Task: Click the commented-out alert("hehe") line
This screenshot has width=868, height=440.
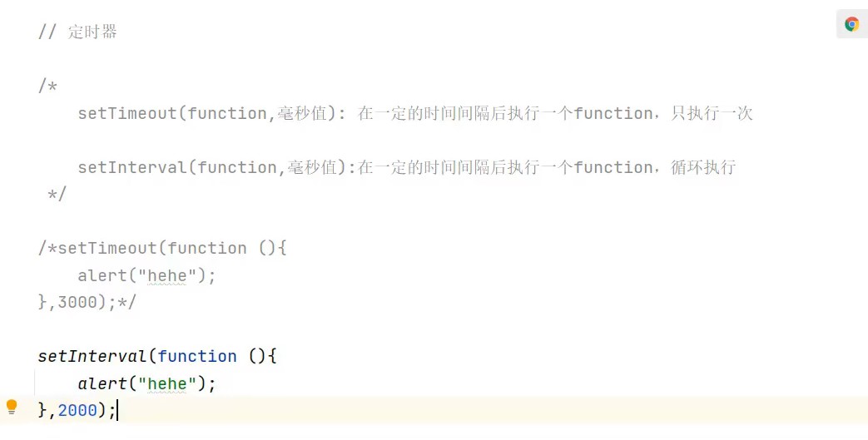Action: click(147, 275)
